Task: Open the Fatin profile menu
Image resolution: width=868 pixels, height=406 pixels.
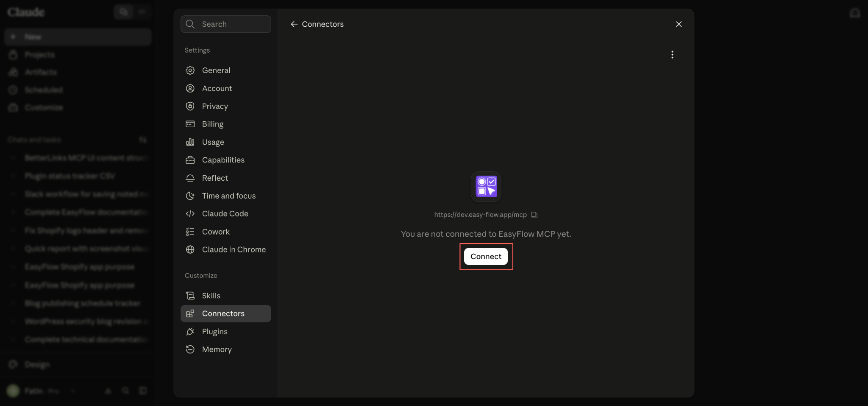Action: click(42, 391)
